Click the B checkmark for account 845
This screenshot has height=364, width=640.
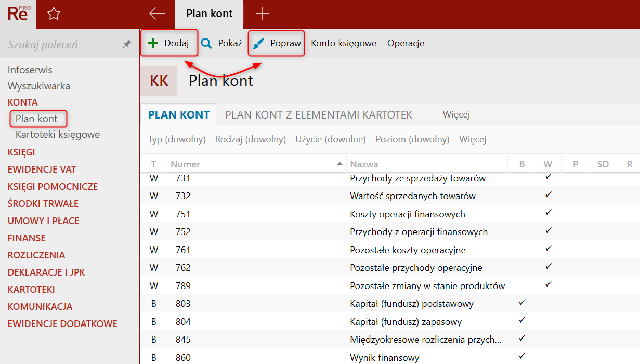(523, 338)
